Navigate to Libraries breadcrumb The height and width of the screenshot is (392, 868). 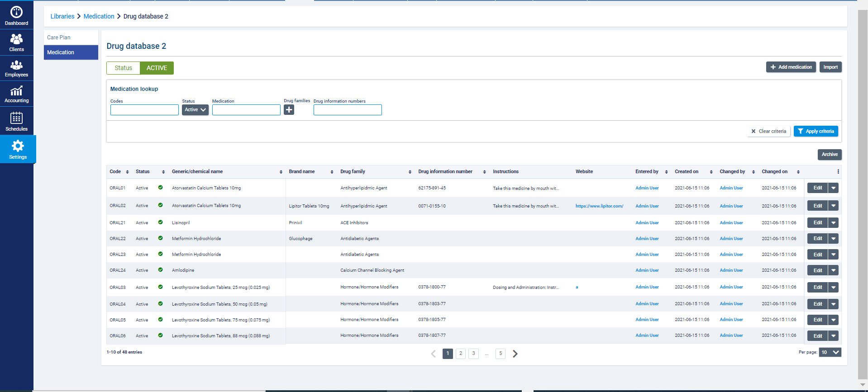[62, 16]
